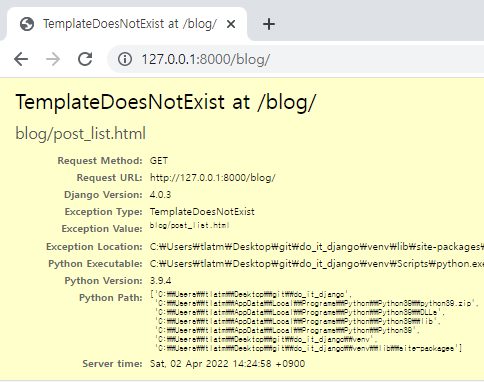Click the Python Version value 3.9.4
This screenshot has height=382, width=484.
pyautogui.click(x=160, y=281)
